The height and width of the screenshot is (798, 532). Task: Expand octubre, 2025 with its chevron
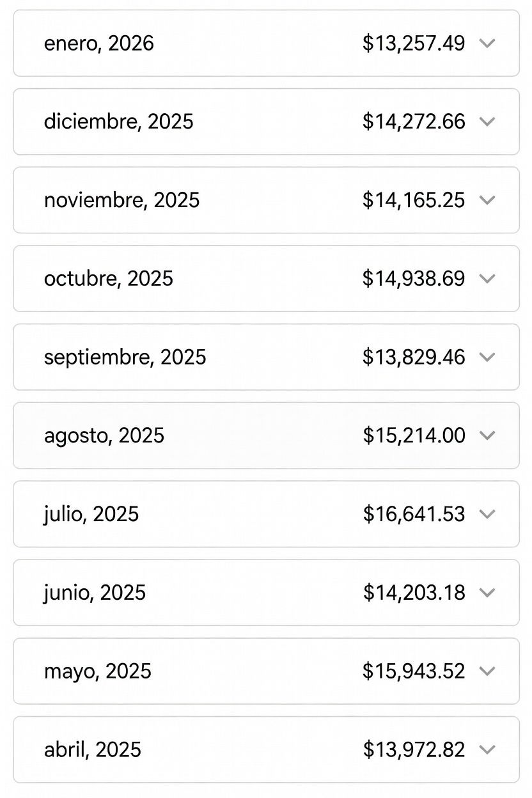pos(487,279)
